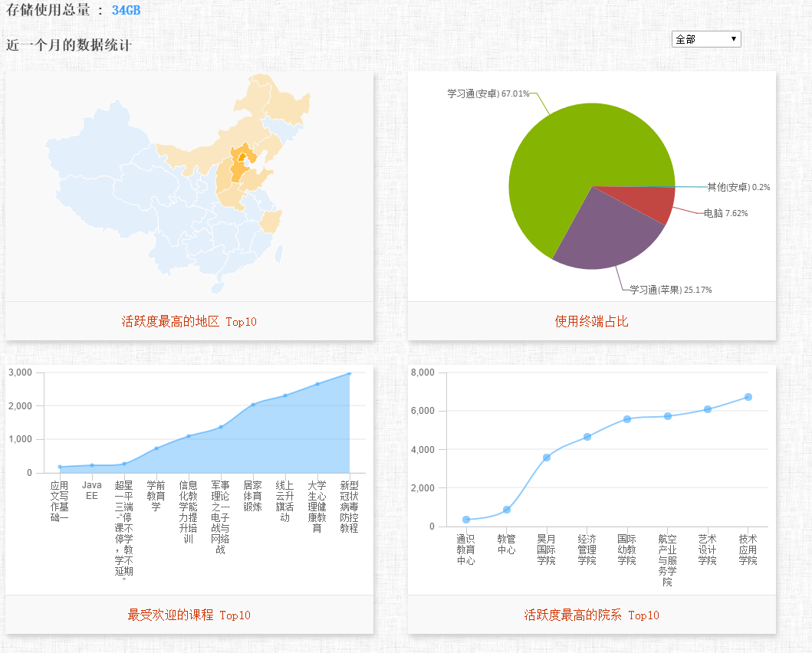Click the data point for 技术应用学院
This screenshot has height=653, width=812.
[748, 397]
